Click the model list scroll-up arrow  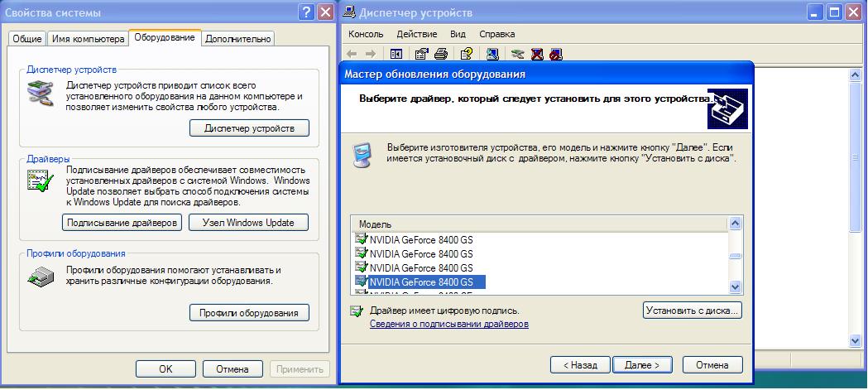(x=735, y=224)
